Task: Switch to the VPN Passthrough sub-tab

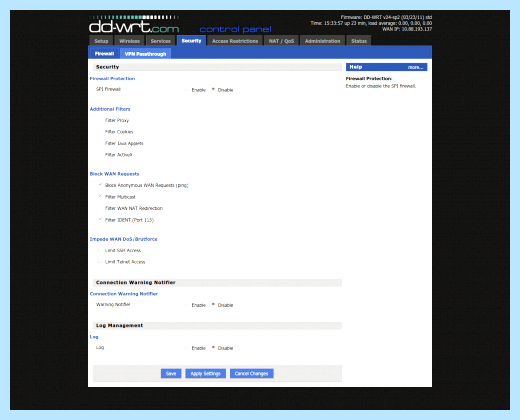Action: coord(145,54)
